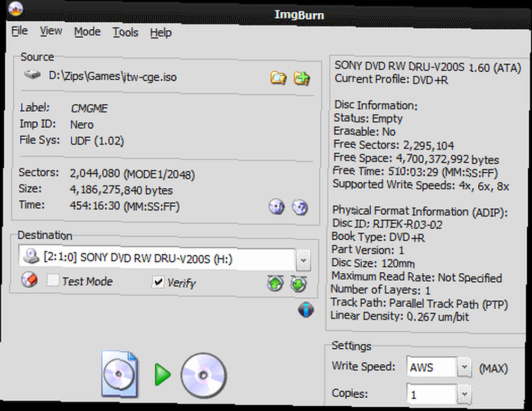This screenshot has height=411, width=532.
Task: Click the size value 4,186,275,840 bytes
Action: 121,190
